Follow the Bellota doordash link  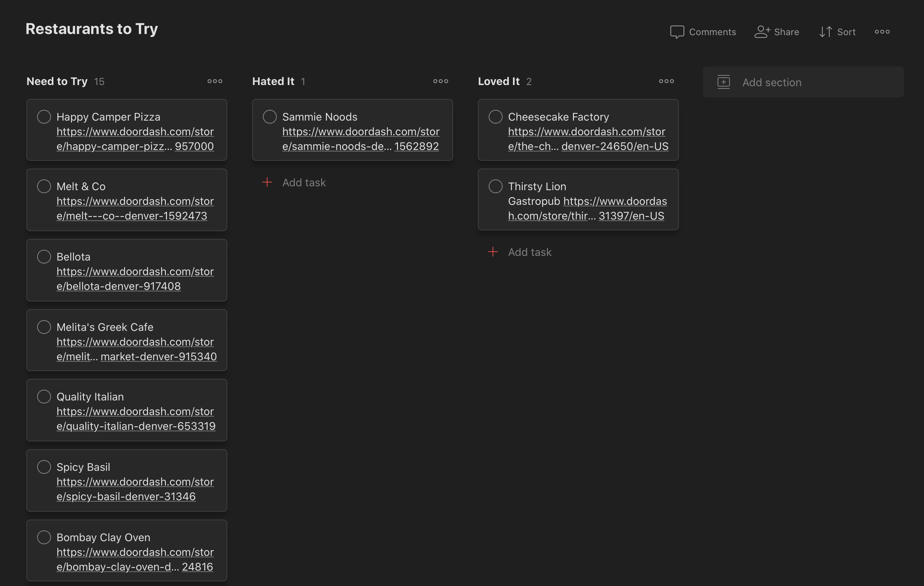pyautogui.click(x=135, y=279)
